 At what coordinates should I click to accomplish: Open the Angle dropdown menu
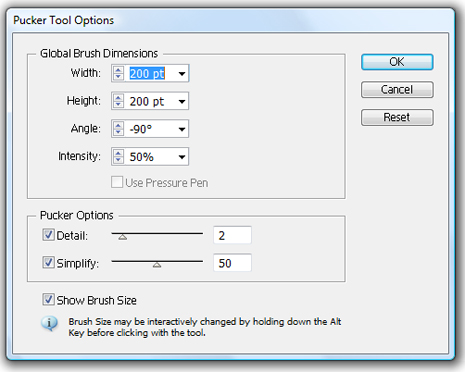[182, 129]
